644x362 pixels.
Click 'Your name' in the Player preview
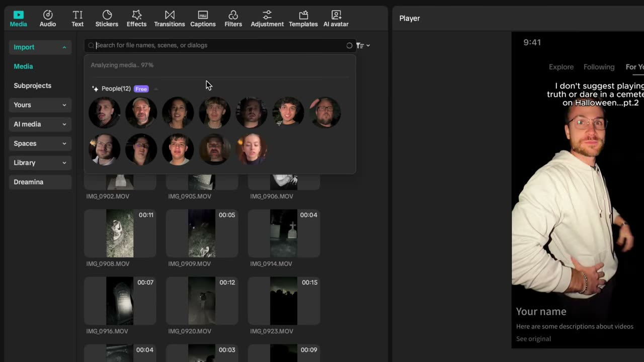pos(541,312)
